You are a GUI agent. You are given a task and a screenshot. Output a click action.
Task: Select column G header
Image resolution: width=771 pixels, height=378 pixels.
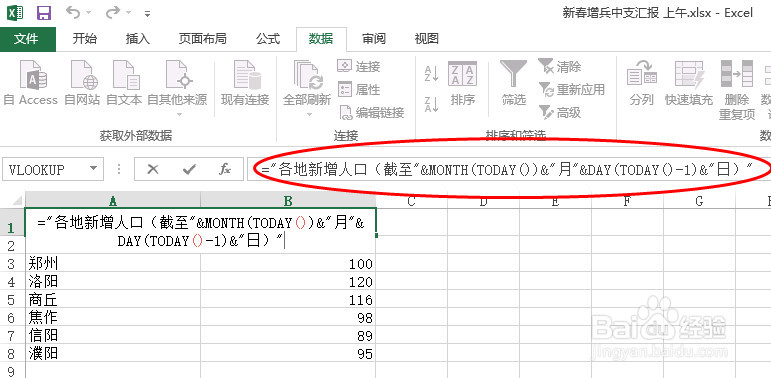point(699,200)
